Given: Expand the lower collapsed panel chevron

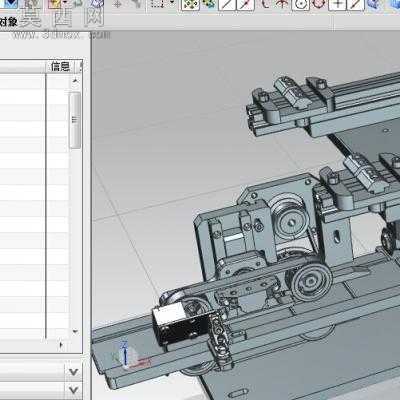Looking at the screenshot, I should coord(73,389).
